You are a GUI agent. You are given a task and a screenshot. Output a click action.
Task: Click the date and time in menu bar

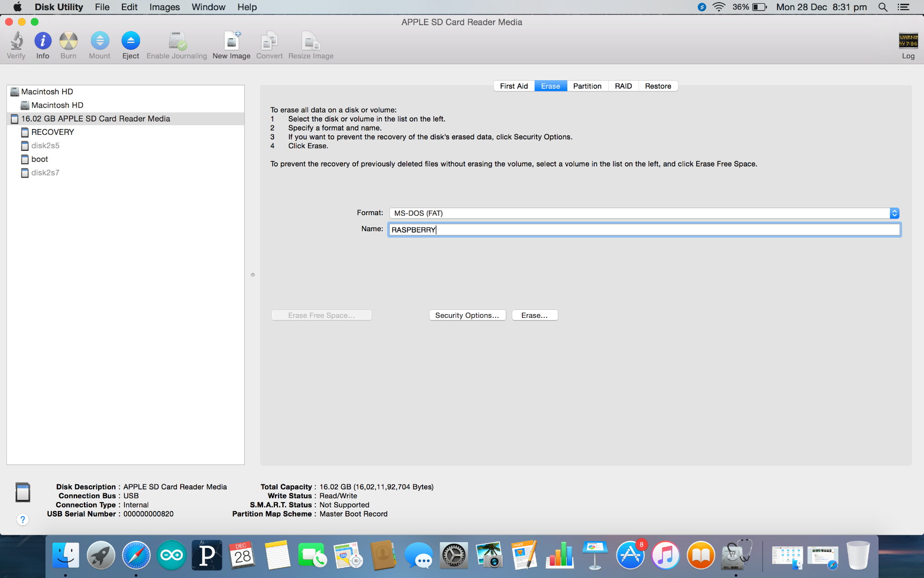(821, 7)
